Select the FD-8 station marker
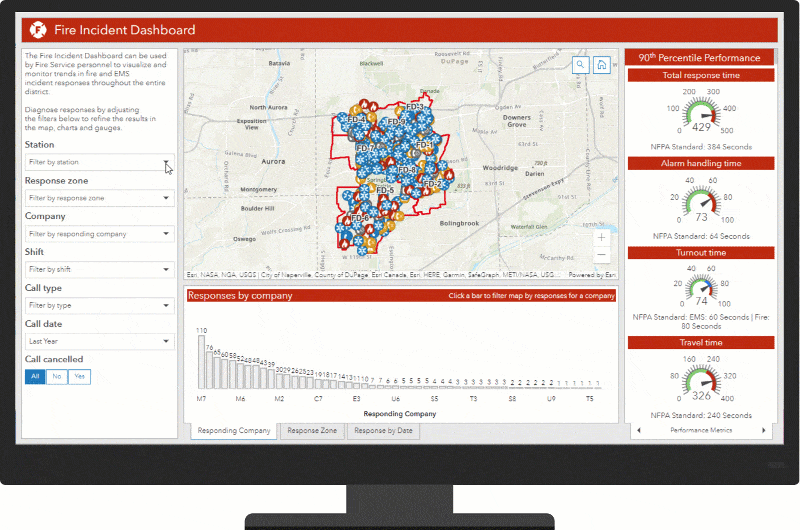The width and height of the screenshot is (800, 530). coord(407,169)
